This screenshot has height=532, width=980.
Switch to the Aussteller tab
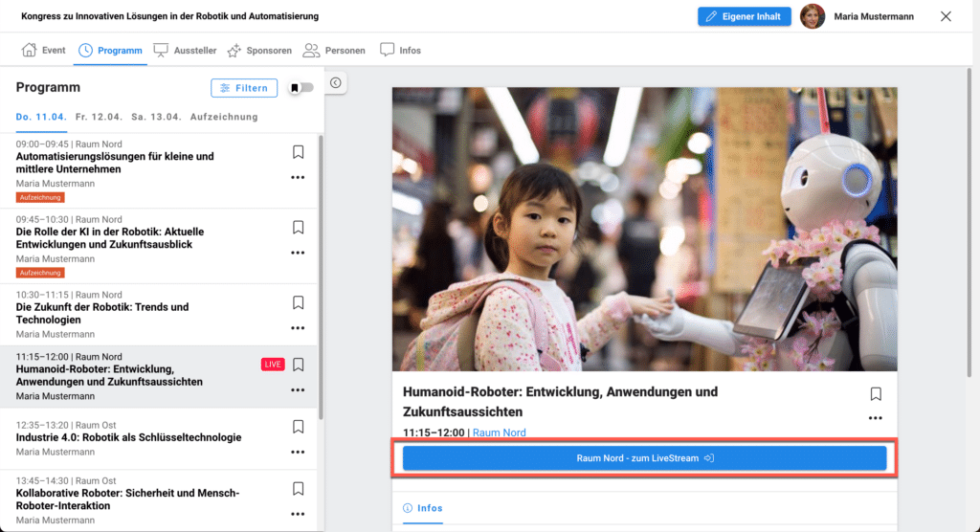click(x=186, y=50)
